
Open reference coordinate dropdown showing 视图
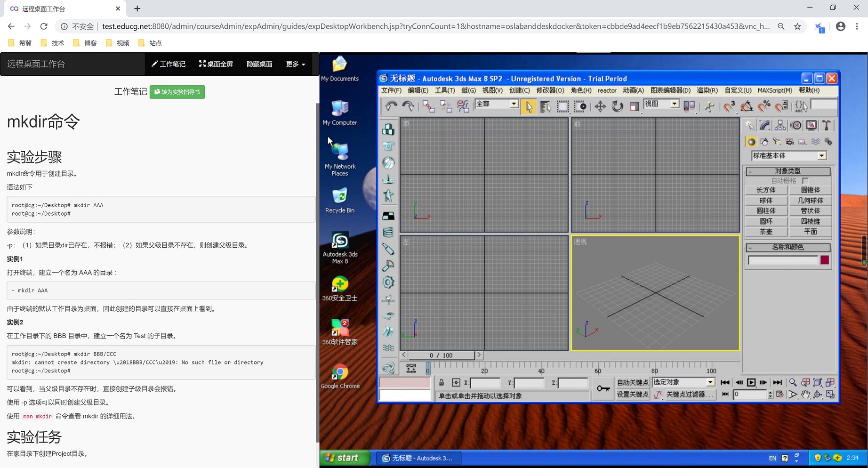click(x=661, y=104)
